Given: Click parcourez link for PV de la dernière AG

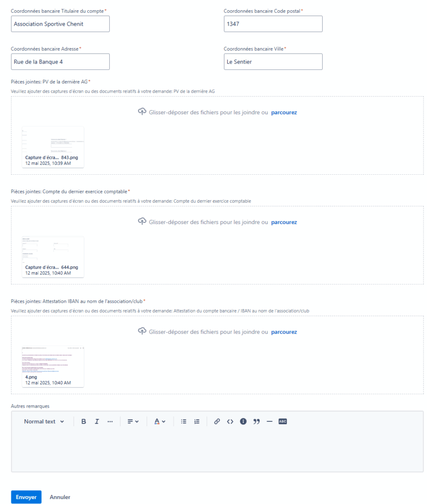Looking at the screenshot, I should click(x=284, y=113).
